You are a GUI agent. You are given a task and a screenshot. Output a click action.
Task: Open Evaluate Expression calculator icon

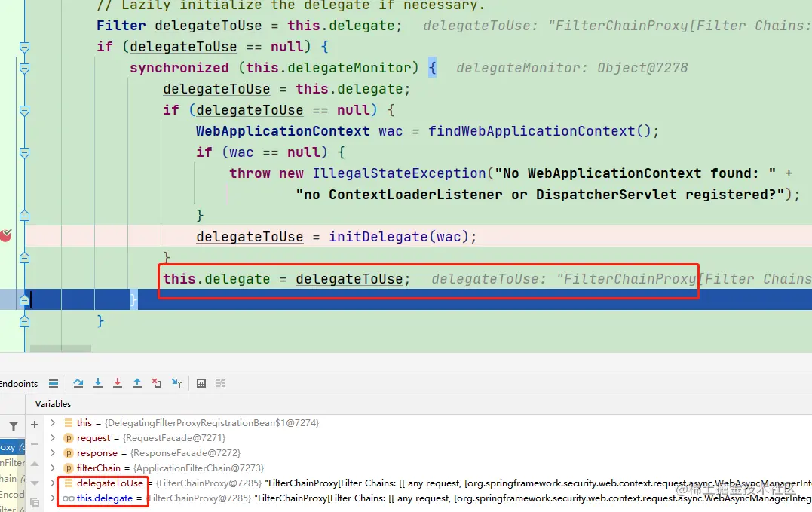[201, 383]
